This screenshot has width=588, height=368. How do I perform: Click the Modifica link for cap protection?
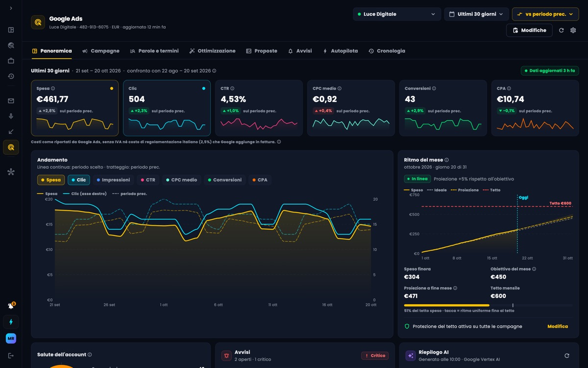(x=558, y=326)
